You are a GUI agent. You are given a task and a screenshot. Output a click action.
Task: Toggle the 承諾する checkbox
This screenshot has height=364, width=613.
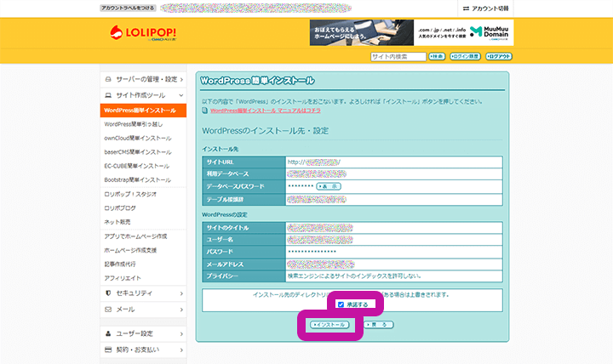tap(341, 304)
